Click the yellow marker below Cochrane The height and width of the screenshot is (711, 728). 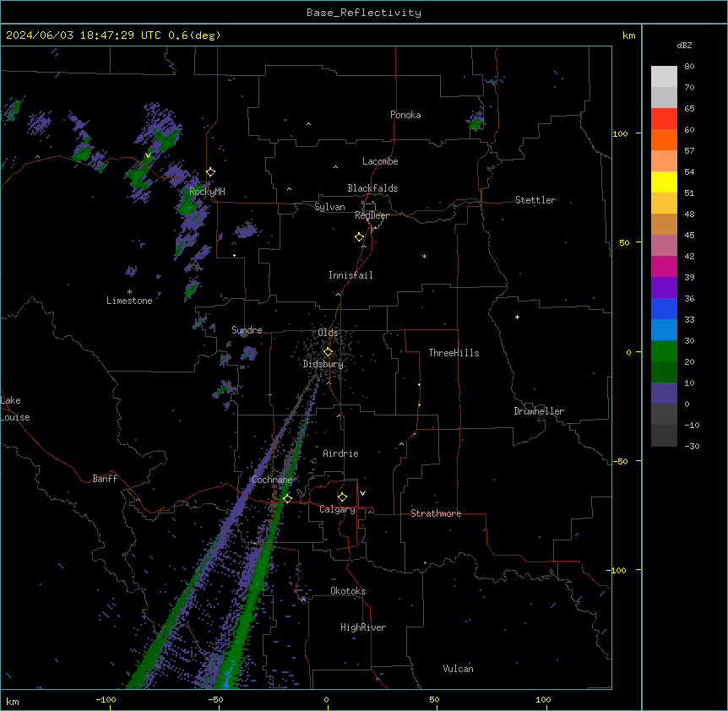click(287, 498)
